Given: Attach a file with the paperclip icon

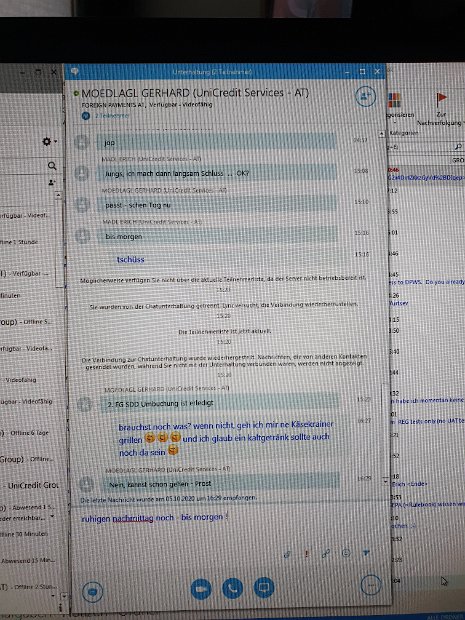Looking at the screenshot, I should click(326, 554).
